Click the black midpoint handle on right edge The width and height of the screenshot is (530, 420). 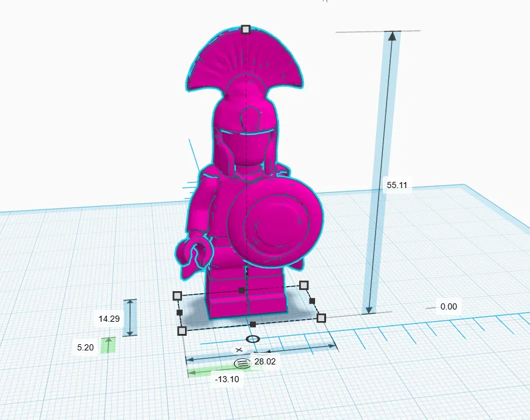click(x=312, y=301)
